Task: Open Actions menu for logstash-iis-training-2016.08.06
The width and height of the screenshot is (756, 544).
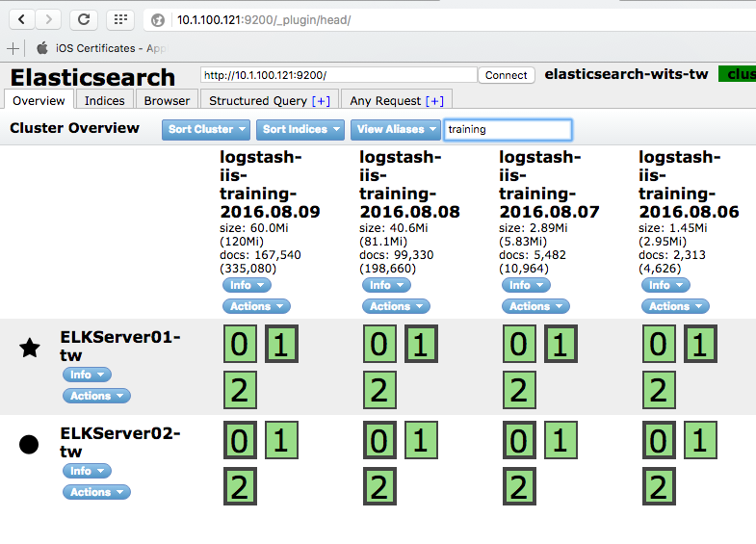Action: 675,306
